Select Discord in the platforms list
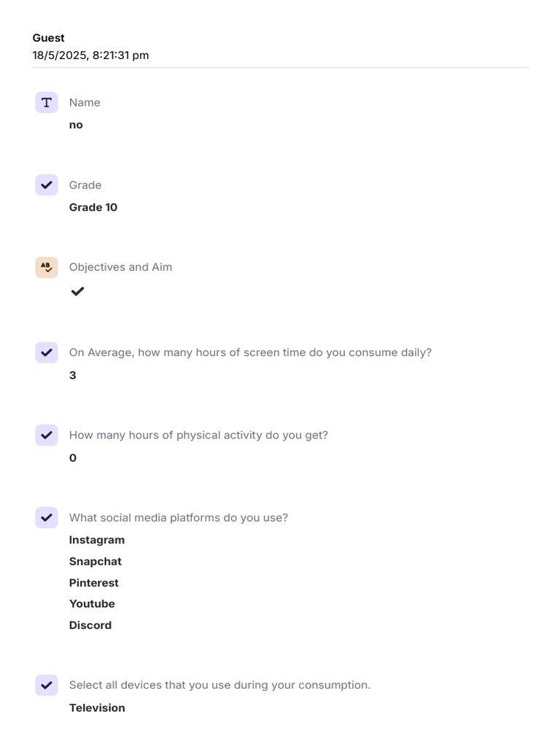Viewport: 560px width, 747px height. (90, 625)
